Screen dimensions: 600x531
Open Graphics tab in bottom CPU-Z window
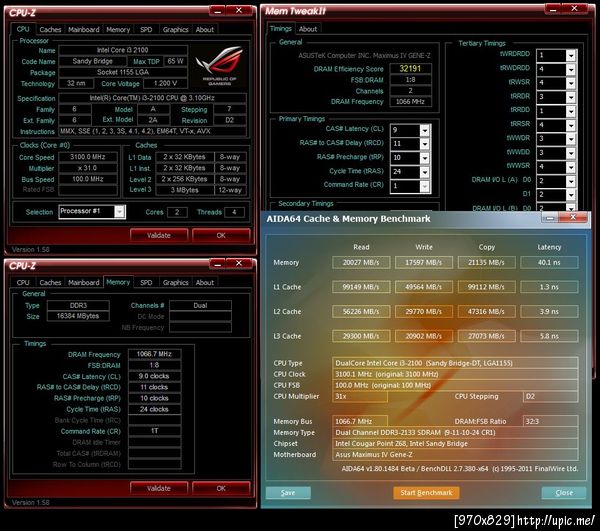click(x=175, y=283)
